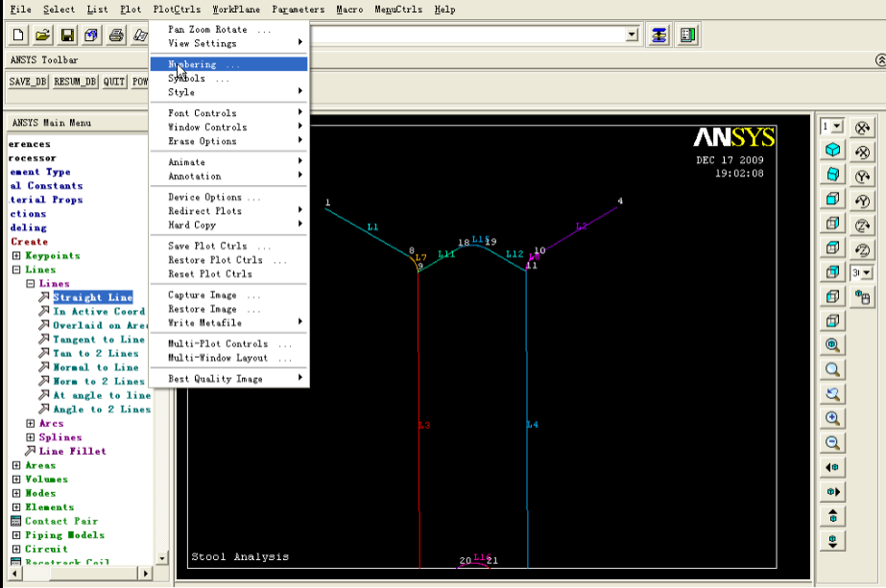Expand the Splines tree node
This screenshot has height=588, width=886.
click(x=31, y=437)
